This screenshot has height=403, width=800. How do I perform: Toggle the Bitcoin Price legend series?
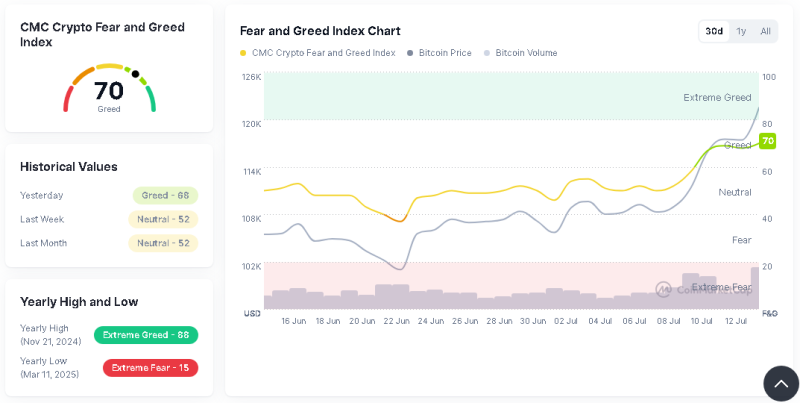click(439, 53)
